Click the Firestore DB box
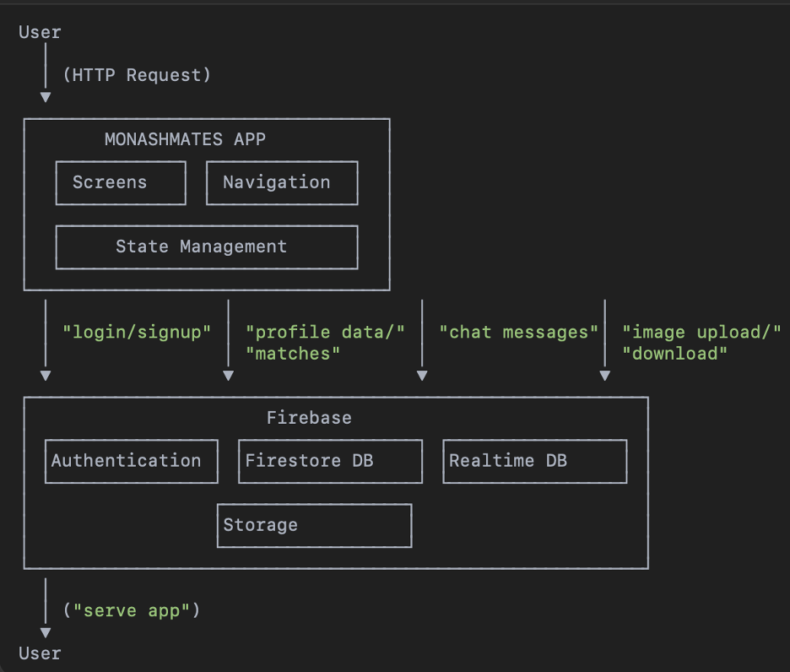 coord(330,461)
